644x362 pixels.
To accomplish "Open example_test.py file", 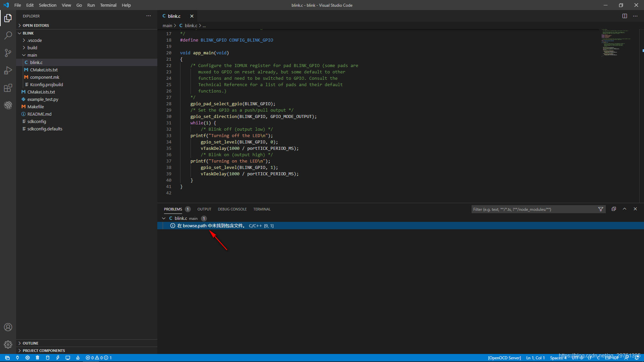I will coord(87,99).
